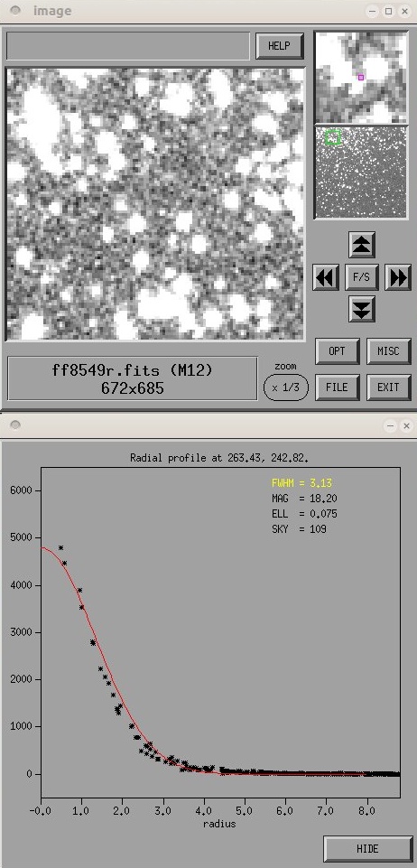This screenshot has height=868, width=417.
Task: Click the FWHM = 3.13 readout
Action: tap(301, 482)
